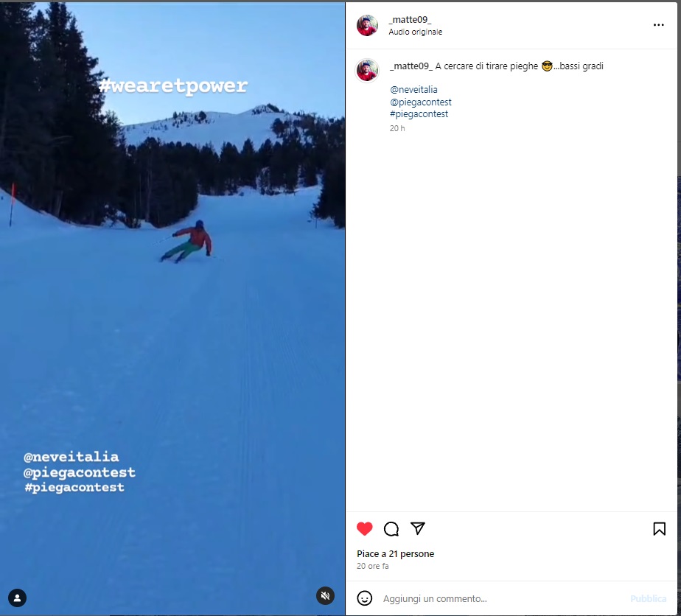This screenshot has width=681, height=616.
Task: Open emoji picker smiley icon
Action: [364, 598]
